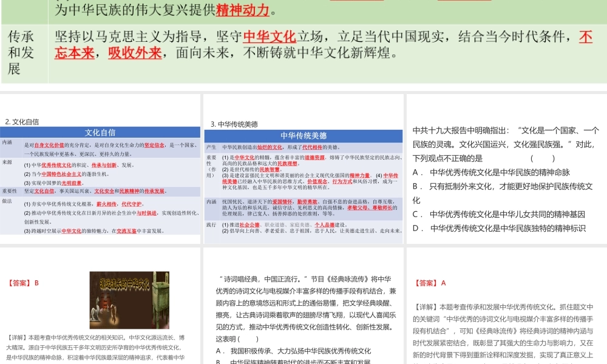Viewport: 607px width, 364px height.
Task: Click the 产生 row label
Action: pyautogui.click(x=211, y=147)
